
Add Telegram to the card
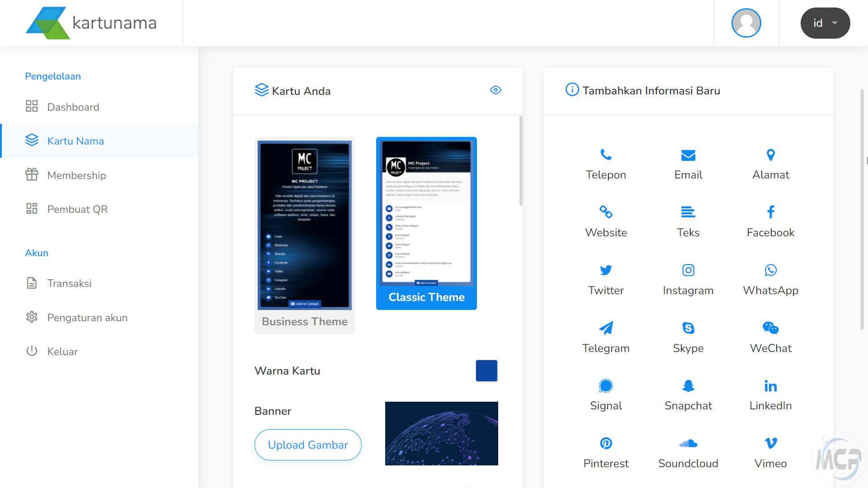(606, 338)
